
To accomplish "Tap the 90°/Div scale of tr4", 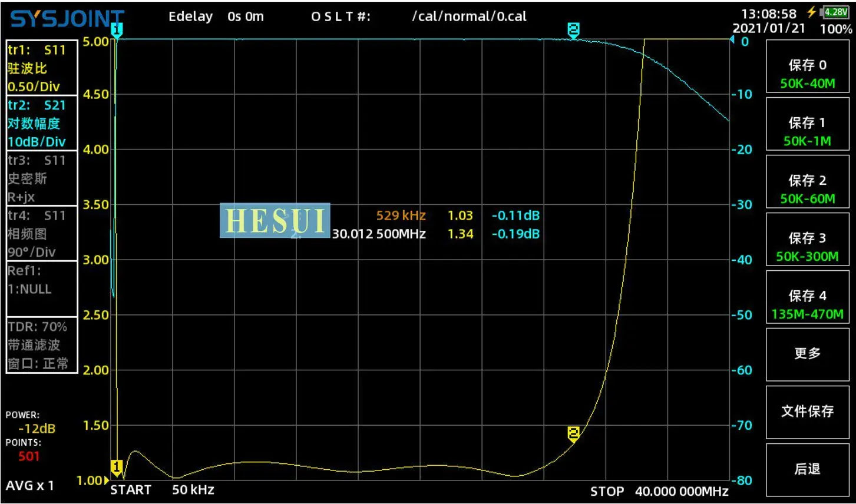I will (x=32, y=252).
